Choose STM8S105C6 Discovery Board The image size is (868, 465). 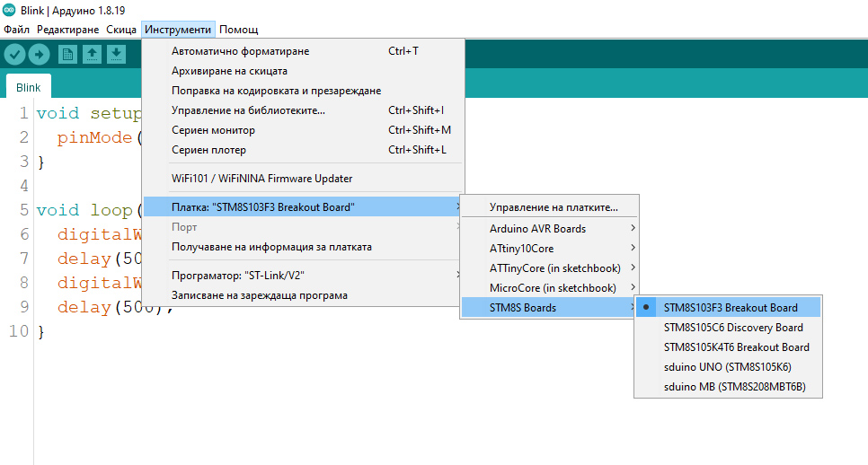tap(732, 328)
